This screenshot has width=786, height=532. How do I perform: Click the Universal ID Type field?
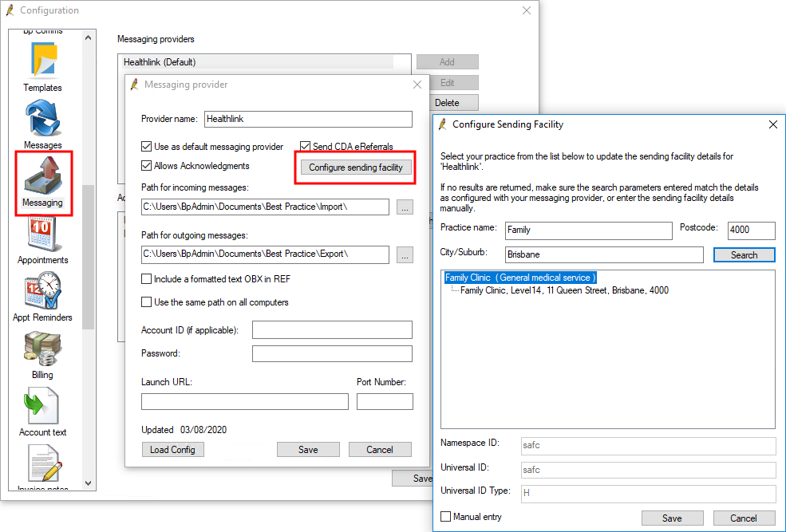(648, 493)
